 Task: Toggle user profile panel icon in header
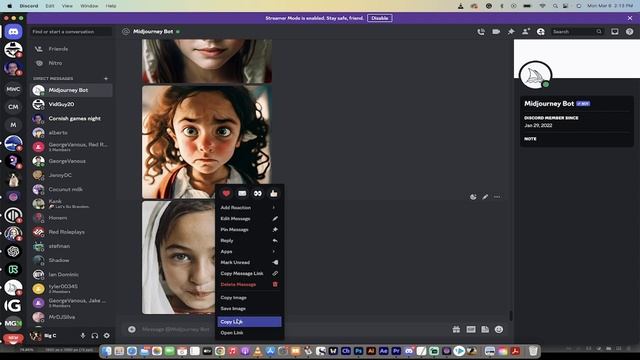(x=541, y=31)
